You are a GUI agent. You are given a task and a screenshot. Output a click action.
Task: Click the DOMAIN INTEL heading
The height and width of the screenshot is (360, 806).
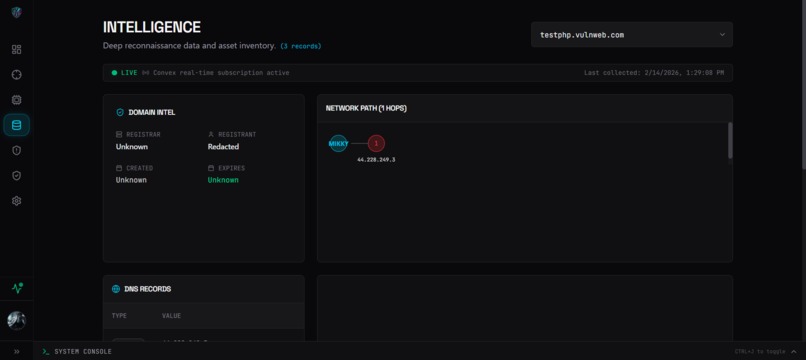coord(152,112)
